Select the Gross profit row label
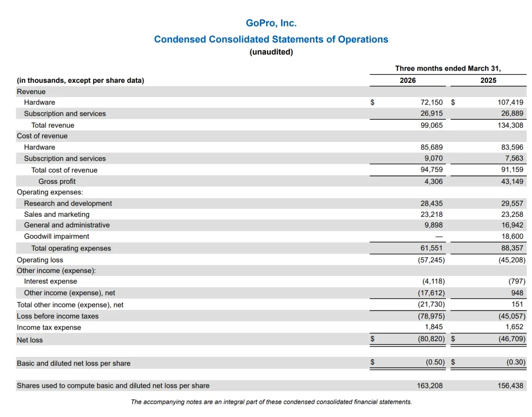The image size is (532, 417). click(x=57, y=181)
